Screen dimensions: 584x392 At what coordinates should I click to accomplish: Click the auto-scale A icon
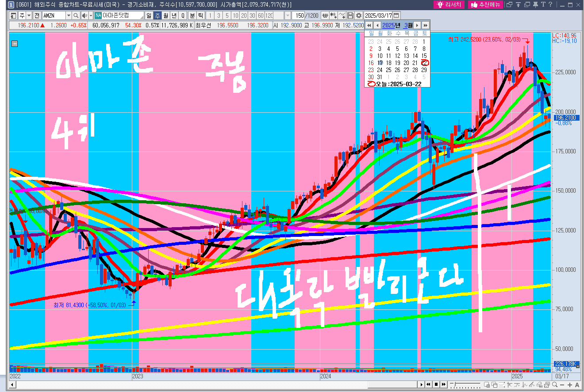(576, 384)
